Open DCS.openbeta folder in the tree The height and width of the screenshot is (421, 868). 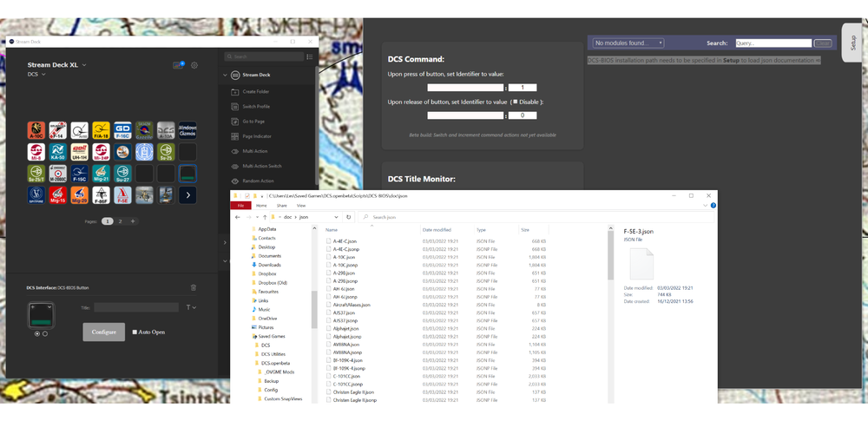pos(276,363)
